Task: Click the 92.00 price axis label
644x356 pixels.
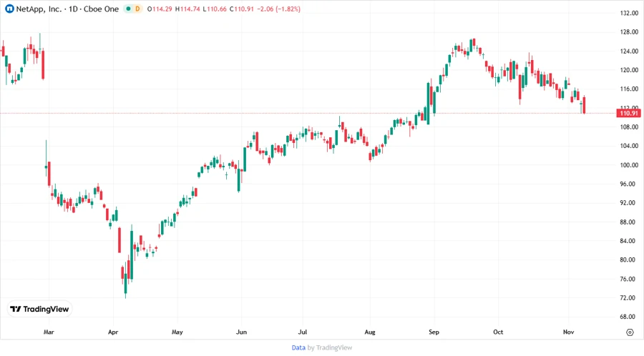Action: tap(629, 203)
